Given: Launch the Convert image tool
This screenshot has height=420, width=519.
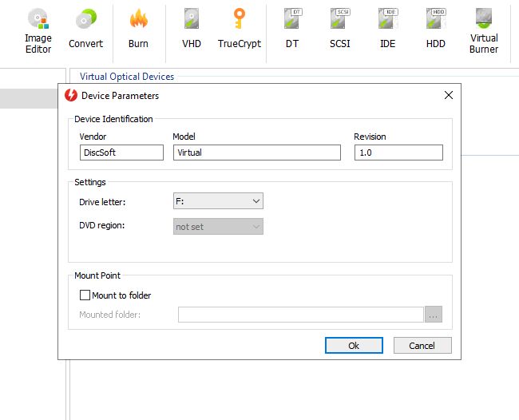Looking at the screenshot, I should (x=85, y=29).
